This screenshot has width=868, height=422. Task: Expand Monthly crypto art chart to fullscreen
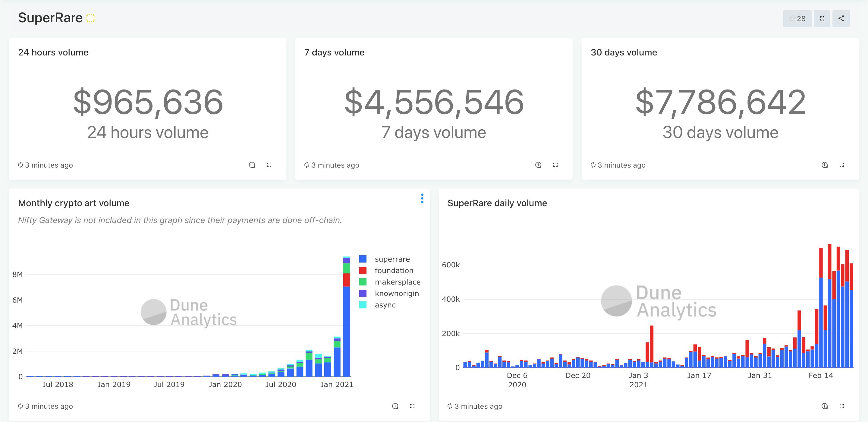pyautogui.click(x=412, y=406)
